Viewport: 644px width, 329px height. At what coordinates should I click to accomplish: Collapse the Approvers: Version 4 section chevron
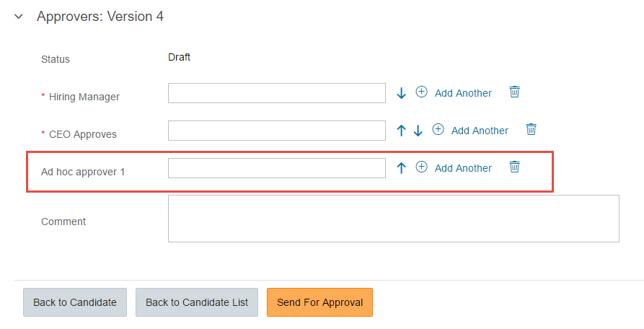tap(19, 17)
